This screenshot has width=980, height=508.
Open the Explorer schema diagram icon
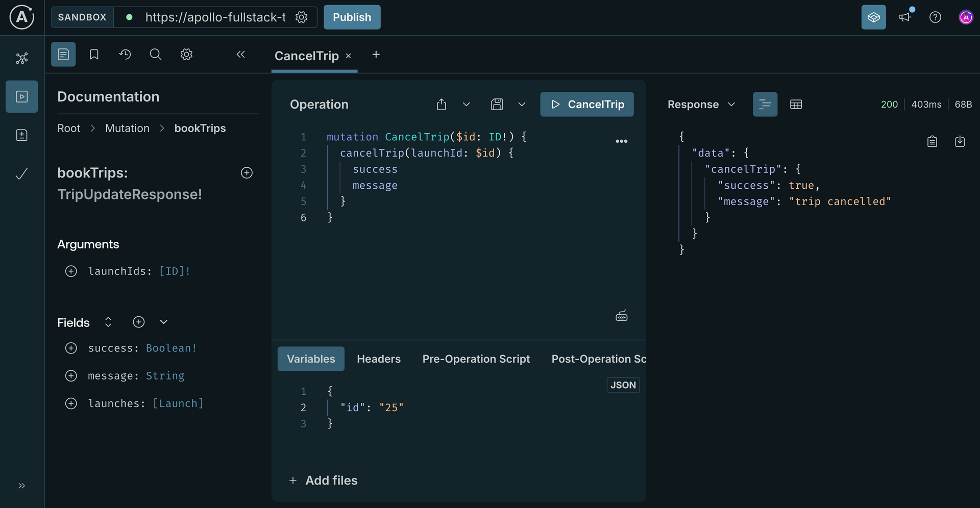pyautogui.click(x=22, y=58)
